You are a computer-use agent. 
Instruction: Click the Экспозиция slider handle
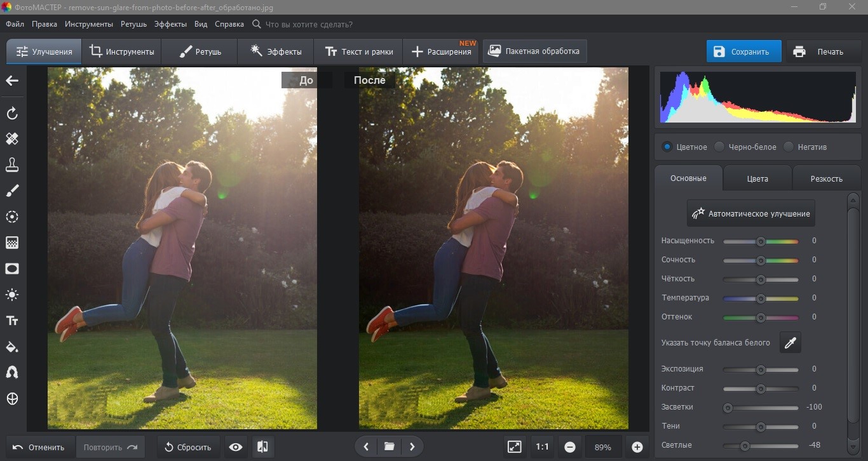761,370
